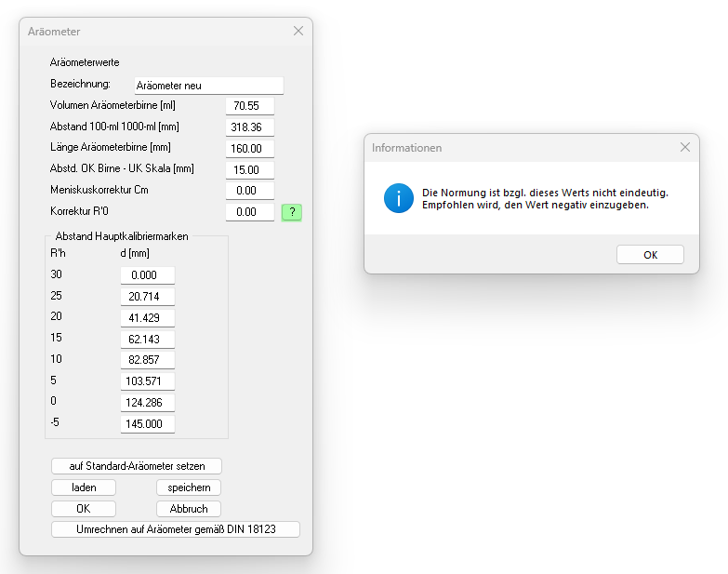Screen dimensions: 728x574
Task: Close the Informationen dialog window
Action: [x=685, y=147]
